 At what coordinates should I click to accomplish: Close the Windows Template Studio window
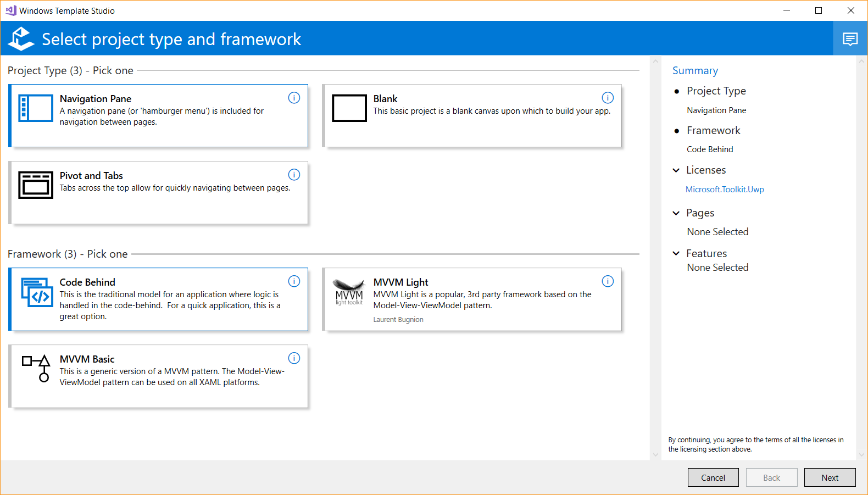click(x=851, y=10)
